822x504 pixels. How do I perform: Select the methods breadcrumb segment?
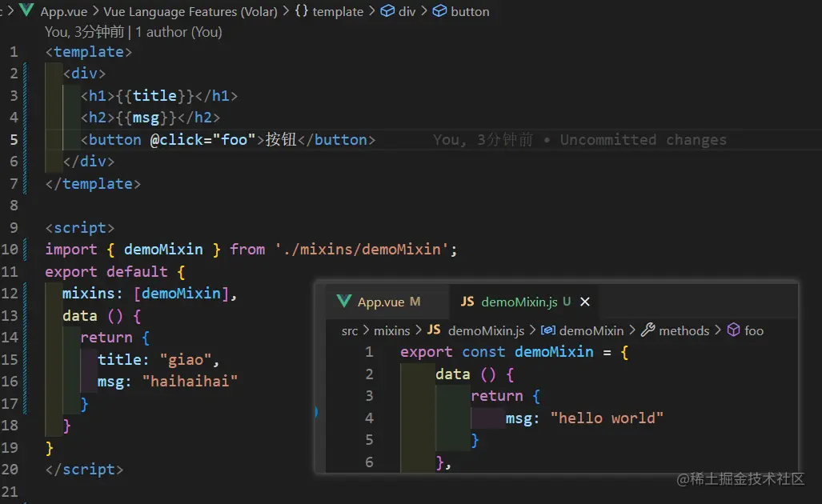point(684,330)
